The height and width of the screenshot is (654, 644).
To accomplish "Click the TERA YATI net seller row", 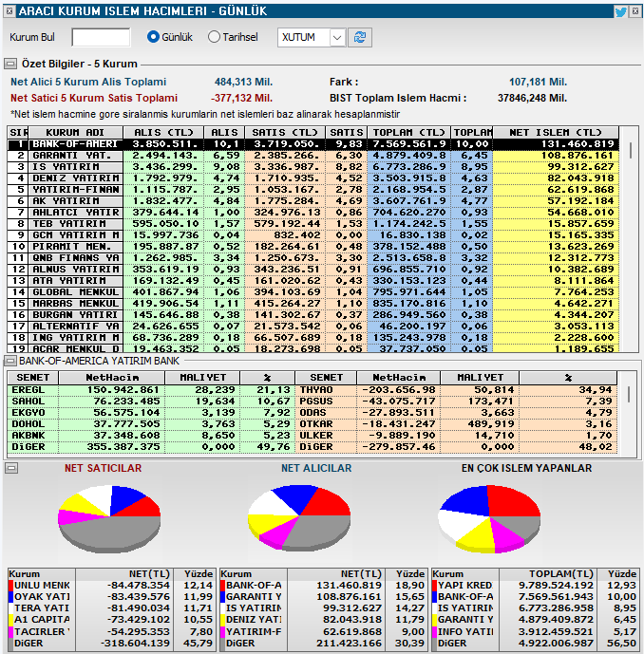I will click(x=111, y=608).
